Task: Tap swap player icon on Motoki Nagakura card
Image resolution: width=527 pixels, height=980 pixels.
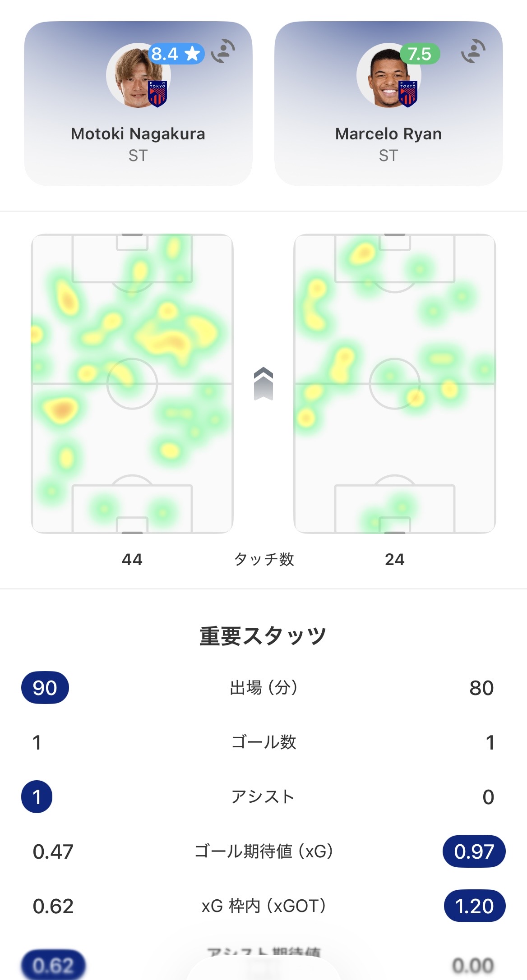Action: pyautogui.click(x=223, y=51)
